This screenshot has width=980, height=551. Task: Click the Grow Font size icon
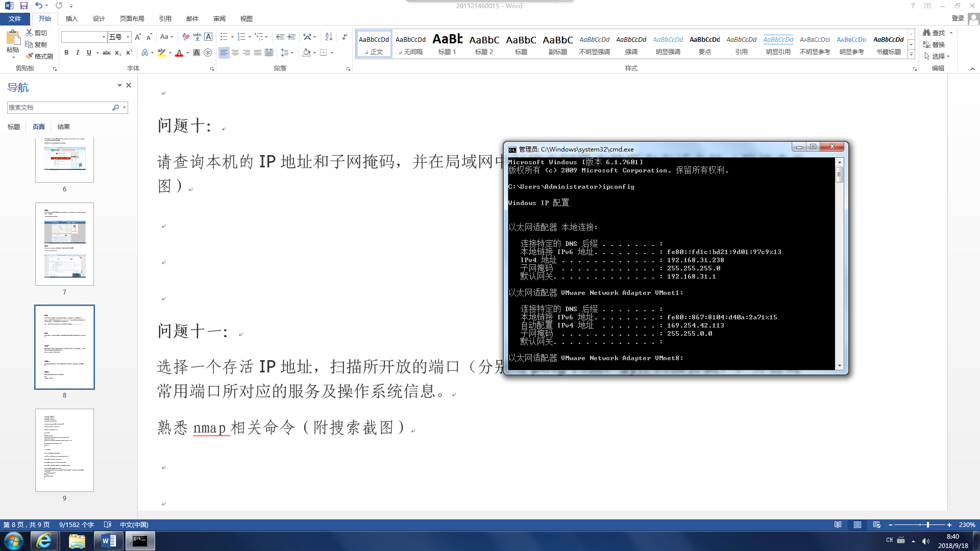coord(137,37)
